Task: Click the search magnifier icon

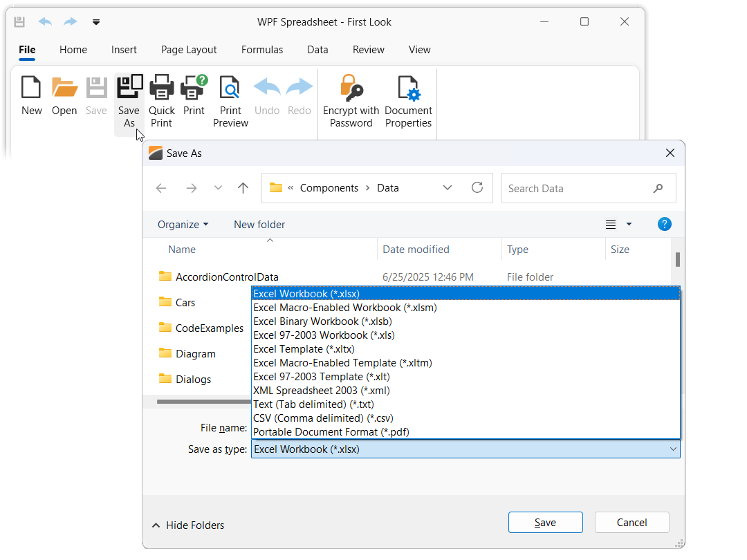Action: click(658, 188)
